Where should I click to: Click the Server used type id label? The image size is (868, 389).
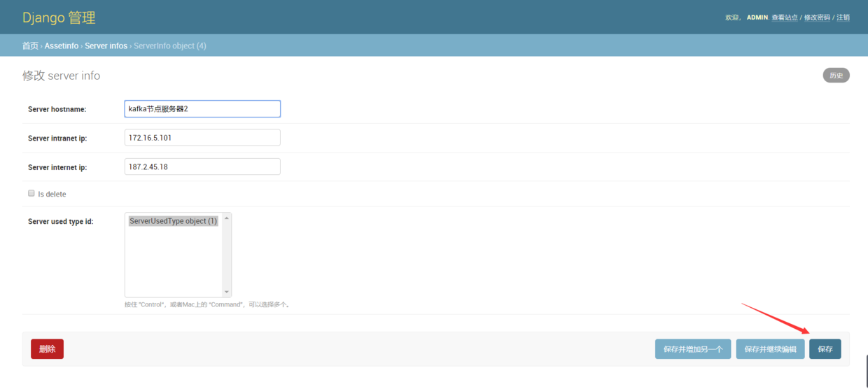point(61,221)
